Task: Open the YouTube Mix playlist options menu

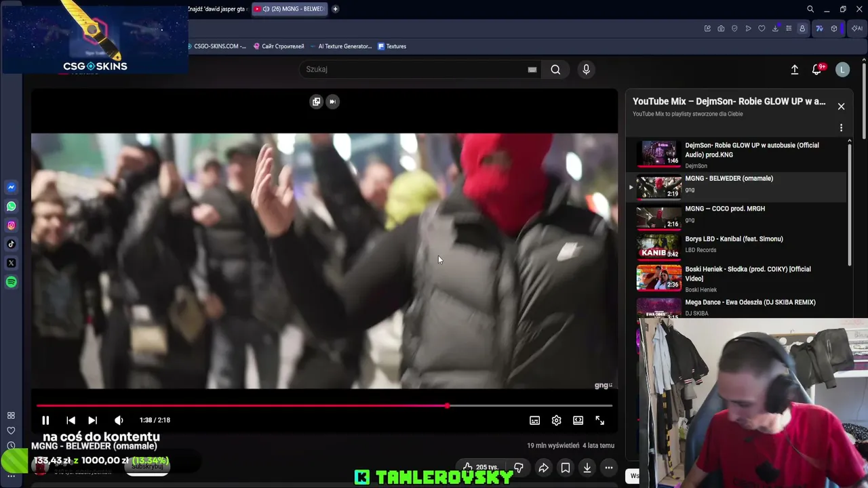Action: point(842,127)
